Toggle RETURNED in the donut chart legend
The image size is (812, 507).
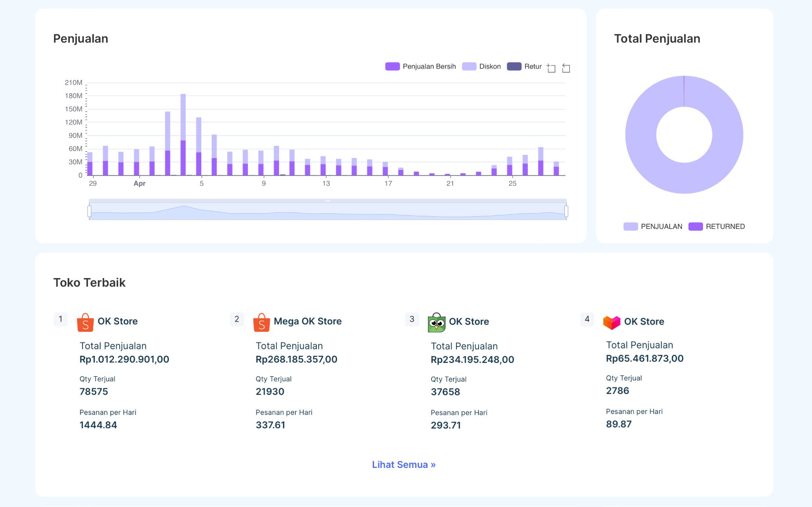(716, 226)
